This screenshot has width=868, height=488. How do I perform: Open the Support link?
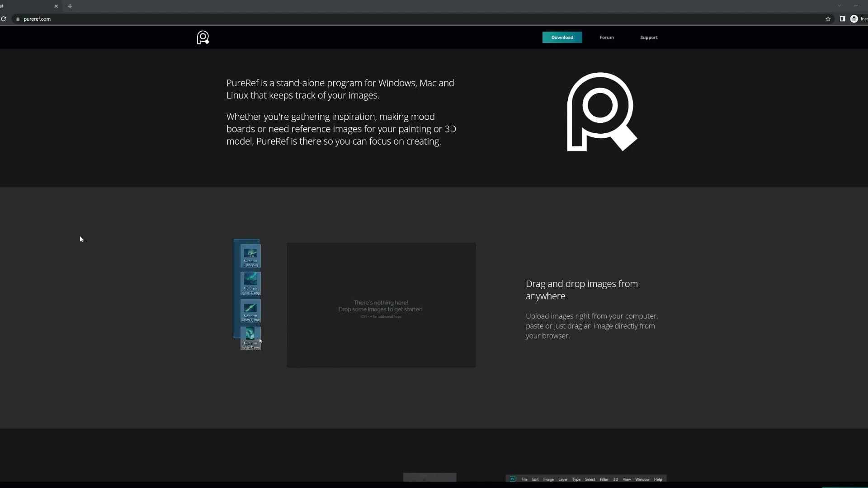649,38
